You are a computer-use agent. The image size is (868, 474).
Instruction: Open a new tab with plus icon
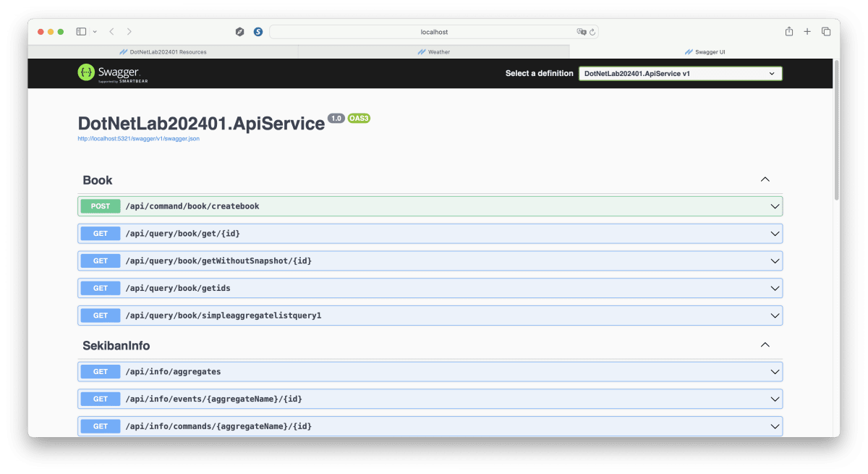807,32
